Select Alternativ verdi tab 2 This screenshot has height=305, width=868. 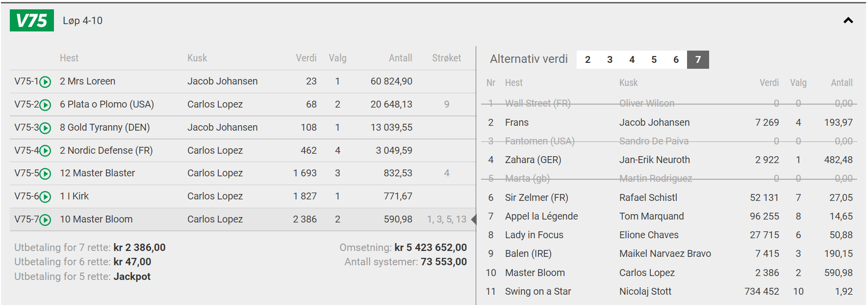587,59
